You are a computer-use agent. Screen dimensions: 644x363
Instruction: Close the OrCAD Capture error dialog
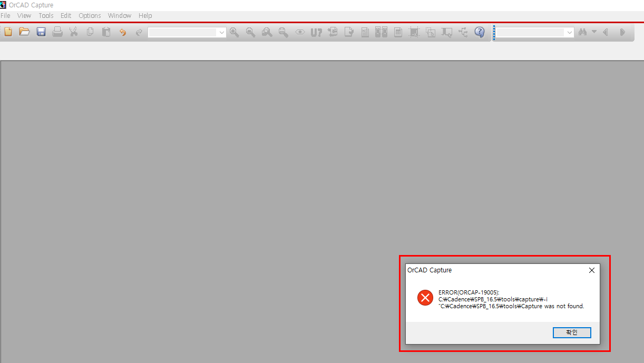click(x=591, y=270)
